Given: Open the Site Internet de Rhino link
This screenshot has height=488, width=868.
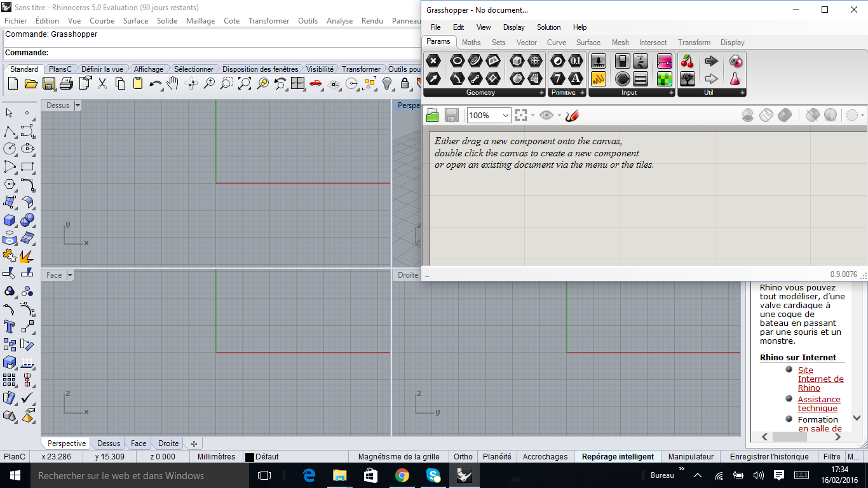Looking at the screenshot, I should click(821, 379).
